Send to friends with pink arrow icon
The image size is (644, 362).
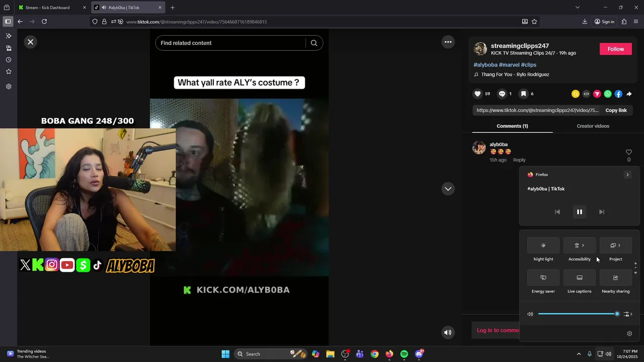pyautogui.click(x=597, y=94)
